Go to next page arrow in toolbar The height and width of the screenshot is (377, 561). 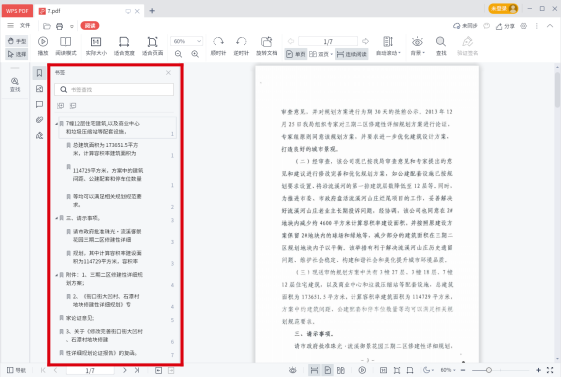365,41
